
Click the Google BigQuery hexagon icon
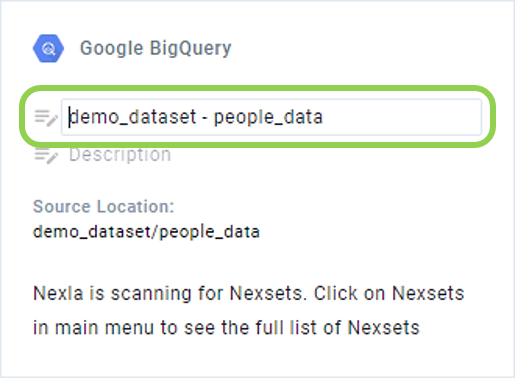[x=48, y=48]
